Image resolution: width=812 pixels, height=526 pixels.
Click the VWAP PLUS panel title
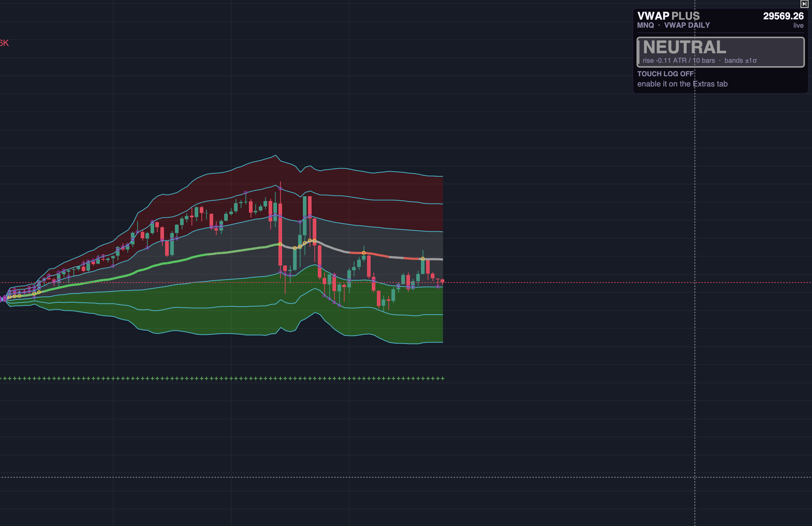668,16
